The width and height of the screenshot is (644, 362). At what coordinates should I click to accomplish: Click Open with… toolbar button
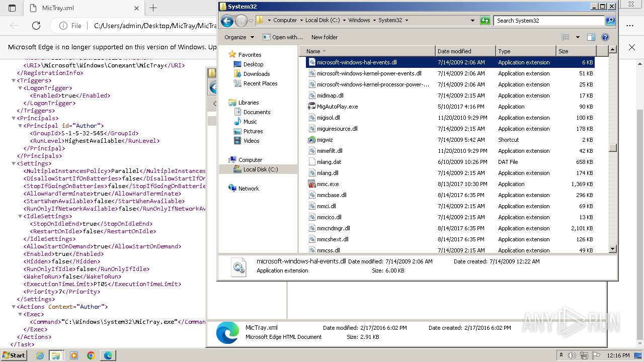pos(283,37)
